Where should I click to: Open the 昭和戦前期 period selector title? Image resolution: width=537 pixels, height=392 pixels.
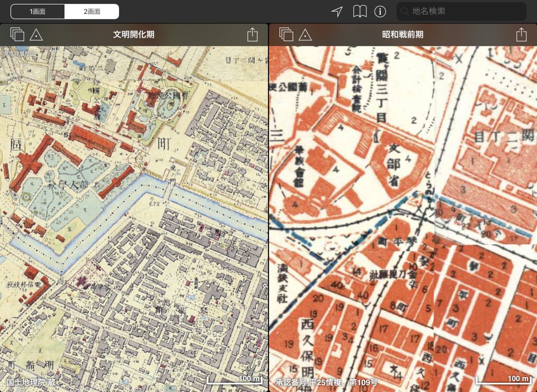402,34
